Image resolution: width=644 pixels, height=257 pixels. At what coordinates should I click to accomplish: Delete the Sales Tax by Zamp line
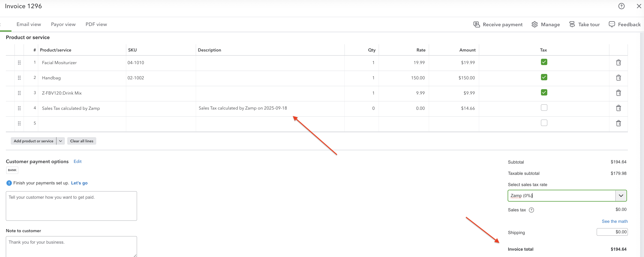pos(618,108)
